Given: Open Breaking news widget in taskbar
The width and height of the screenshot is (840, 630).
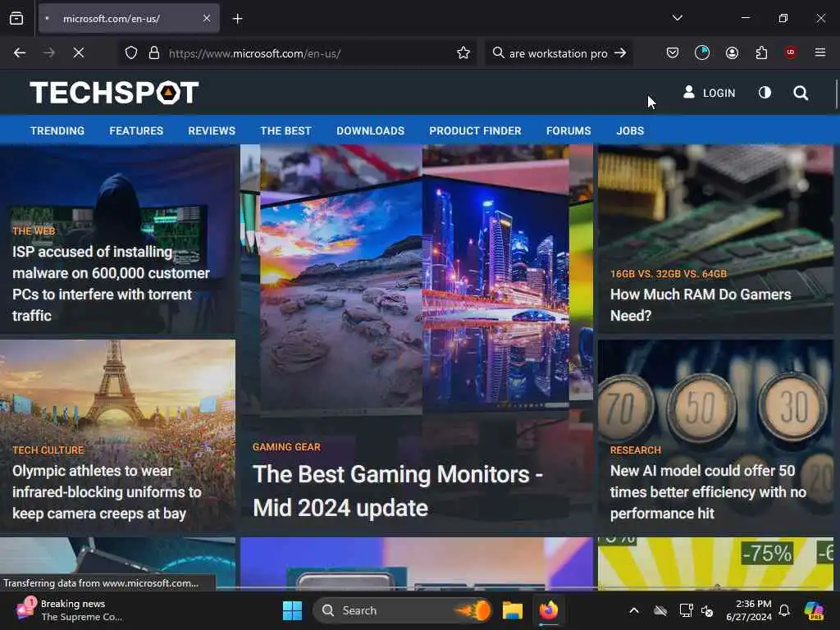Looking at the screenshot, I should (70, 610).
